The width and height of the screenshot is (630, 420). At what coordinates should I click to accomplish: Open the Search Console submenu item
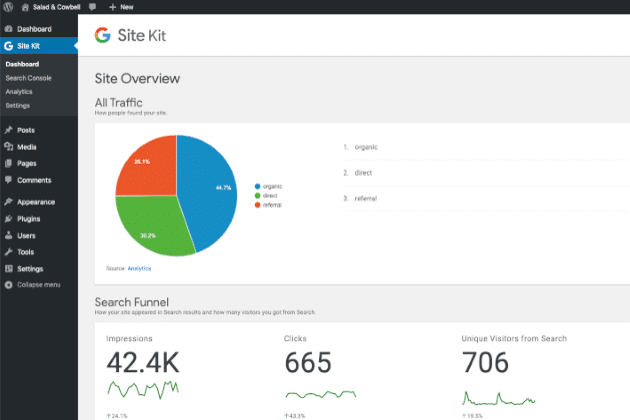(x=29, y=78)
